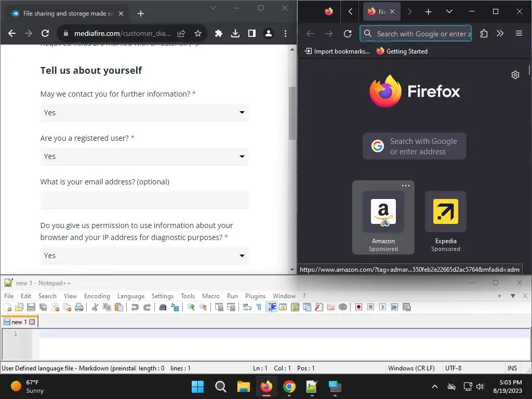Screen dimensions: 532x399
Task: Click Import bookmarks link in Firefox
Action: coord(337,51)
